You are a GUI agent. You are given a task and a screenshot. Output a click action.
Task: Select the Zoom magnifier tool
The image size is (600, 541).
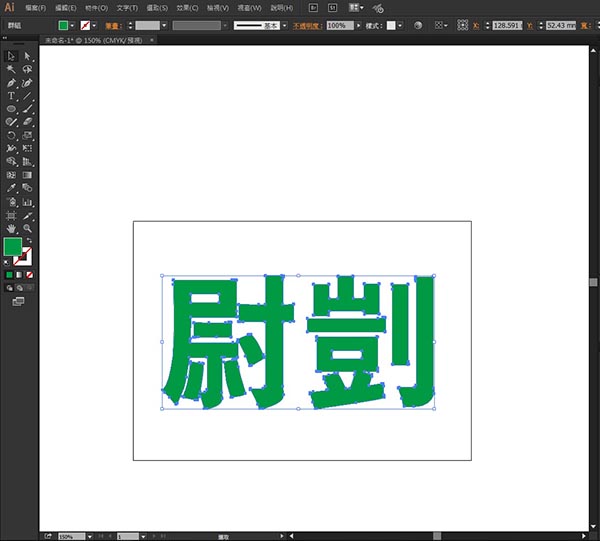click(x=27, y=228)
